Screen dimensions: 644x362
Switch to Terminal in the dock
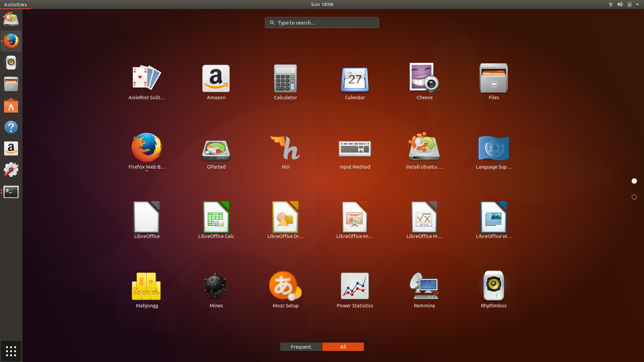11,192
